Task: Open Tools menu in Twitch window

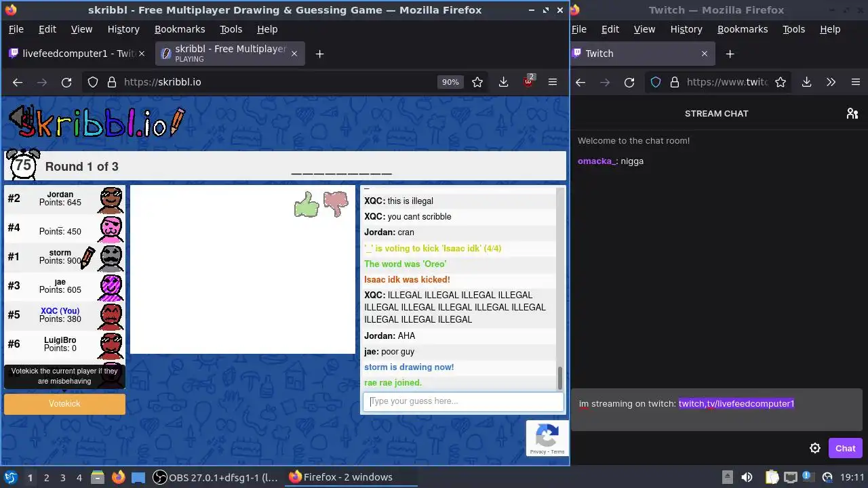Action: pos(793,29)
